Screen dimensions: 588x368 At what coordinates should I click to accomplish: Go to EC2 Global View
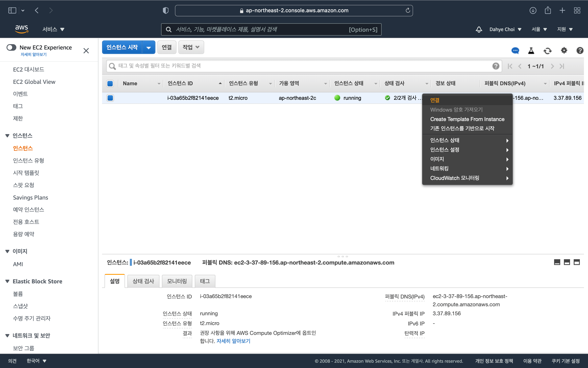[34, 82]
